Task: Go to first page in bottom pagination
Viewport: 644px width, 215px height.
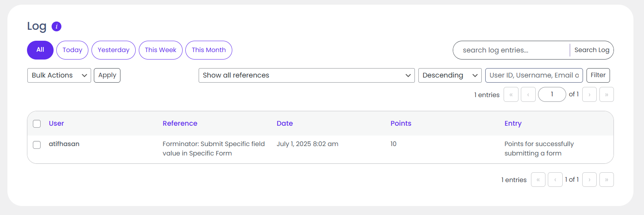Action: [538, 180]
